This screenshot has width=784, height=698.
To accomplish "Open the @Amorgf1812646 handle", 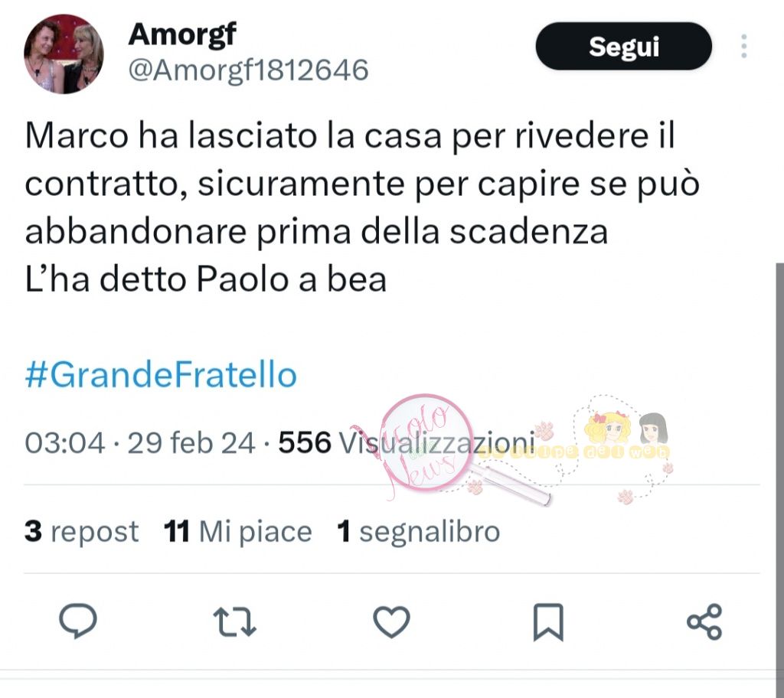I will 249,70.
